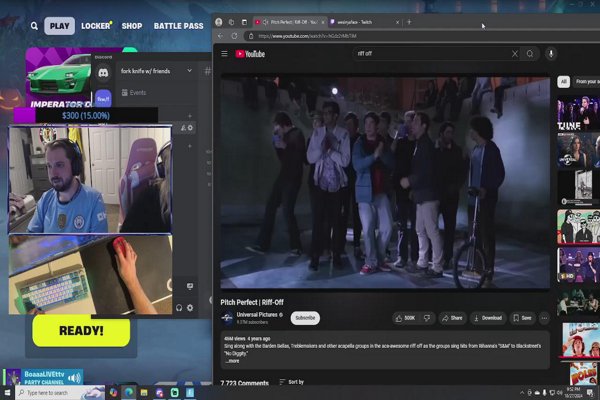Image resolution: width=600 pixels, height=400 pixels.
Task: Open the three-dot more actions menu
Action: click(x=545, y=318)
